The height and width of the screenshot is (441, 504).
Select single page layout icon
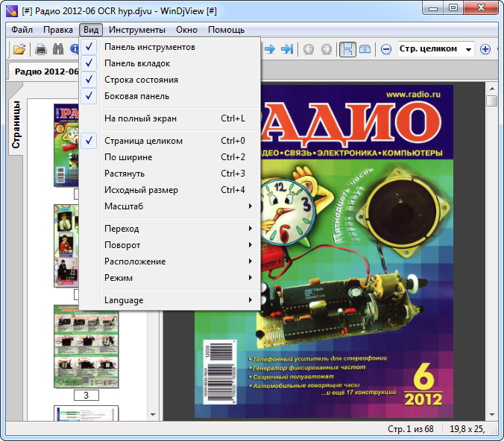[347, 49]
